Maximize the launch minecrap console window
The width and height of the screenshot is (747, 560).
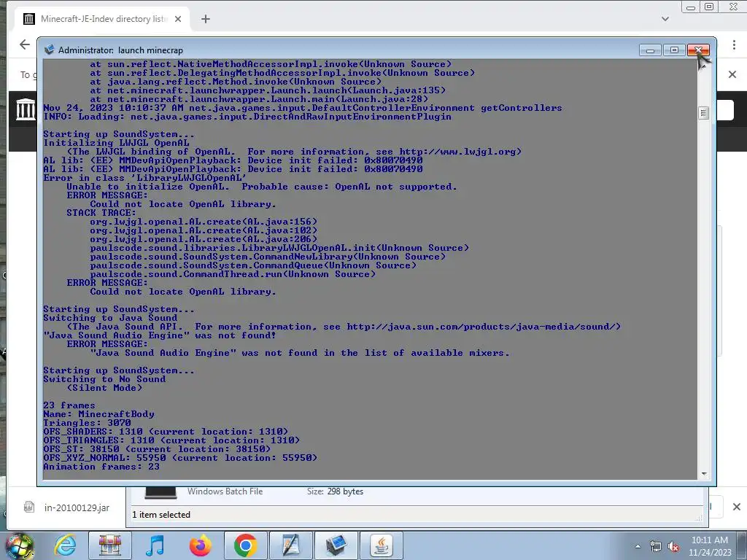click(674, 50)
